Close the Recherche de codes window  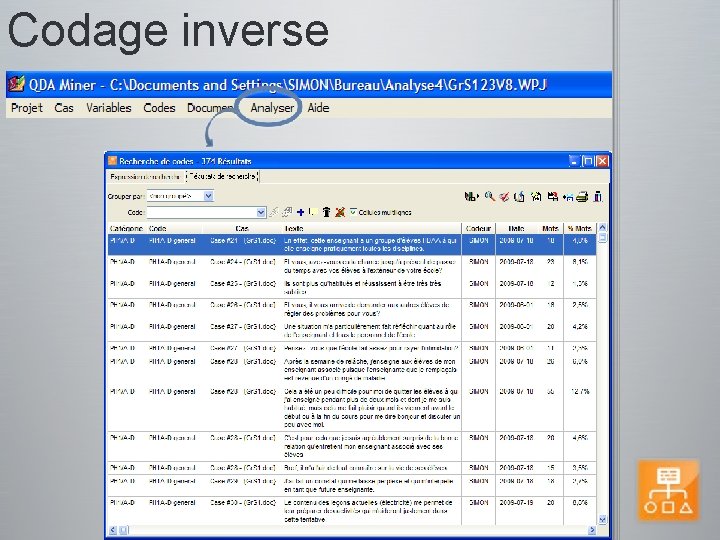tap(602, 161)
